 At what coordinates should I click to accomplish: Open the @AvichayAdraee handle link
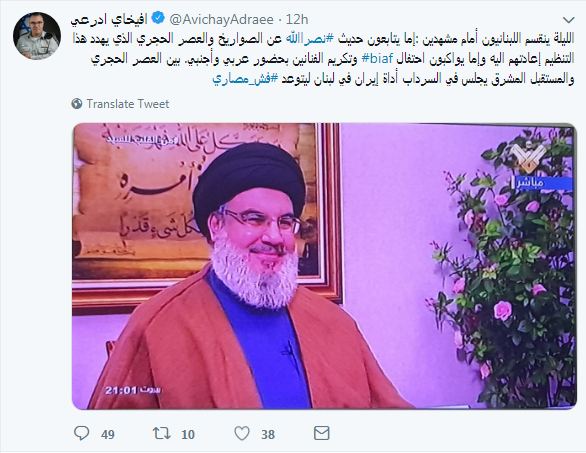tap(221, 19)
